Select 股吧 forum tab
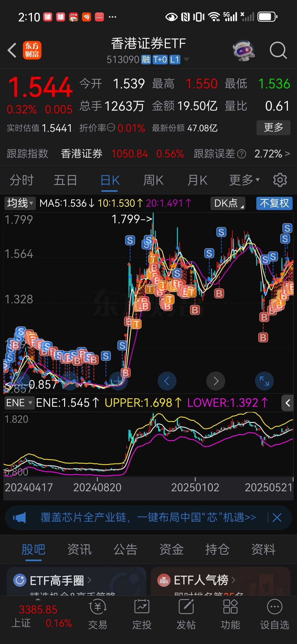This screenshot has width=297, height=644. (34, 549)
